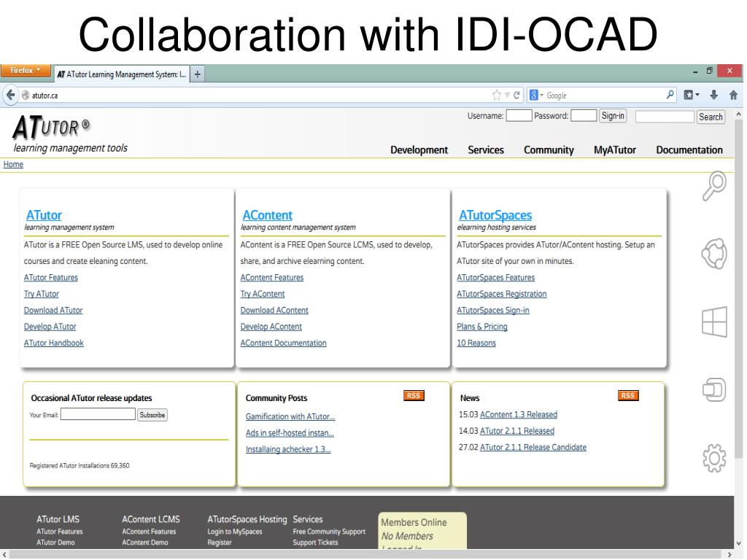The height and width of the screenshot is (560, 747).
Task: Open downloads arrow icon in toolbar
Action: (713, 95)
